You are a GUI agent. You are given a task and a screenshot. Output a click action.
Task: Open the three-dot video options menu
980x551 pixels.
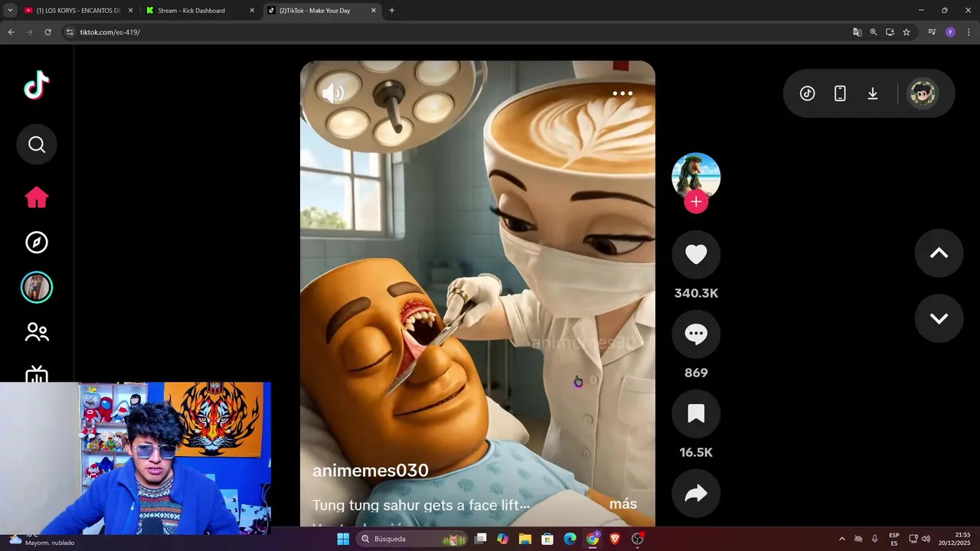(x=622, y=93)
